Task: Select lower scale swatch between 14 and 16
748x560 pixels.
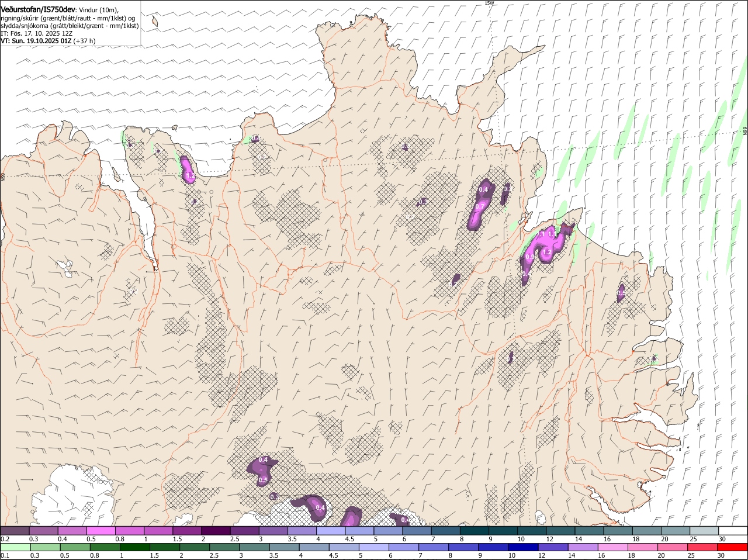Action: pos(583,548)
